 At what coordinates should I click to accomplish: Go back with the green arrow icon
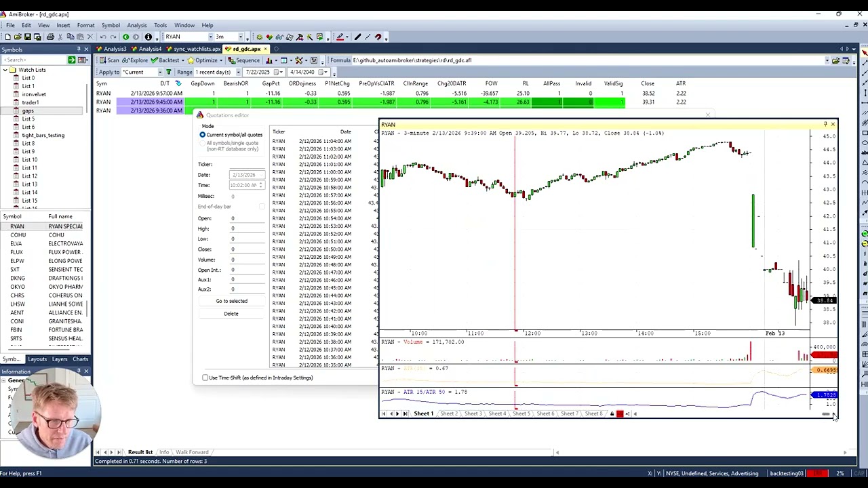(125, 37)
